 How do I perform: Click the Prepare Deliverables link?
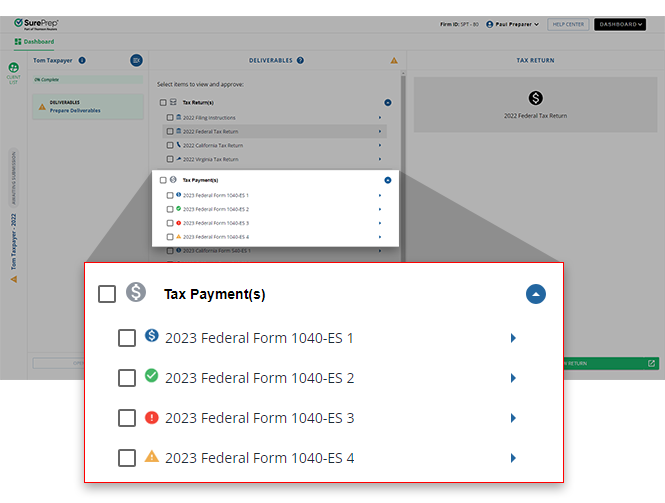[75, 110]
